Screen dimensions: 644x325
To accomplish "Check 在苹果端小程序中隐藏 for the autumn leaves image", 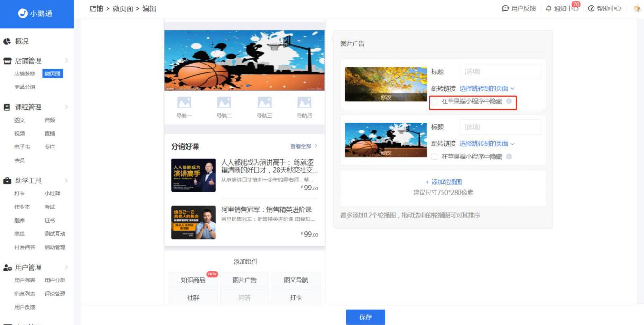I will pos(435,101).
